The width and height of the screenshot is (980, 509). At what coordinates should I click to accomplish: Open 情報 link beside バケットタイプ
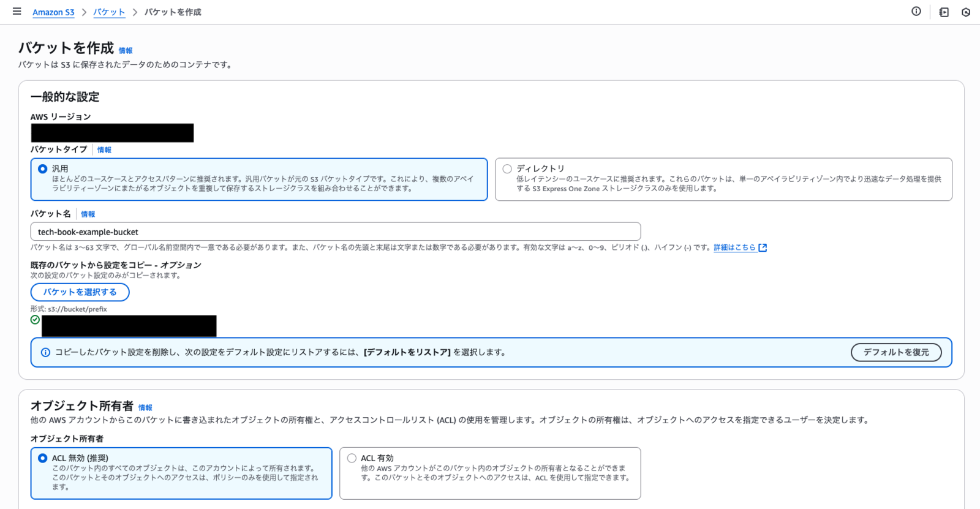[104, 150]
